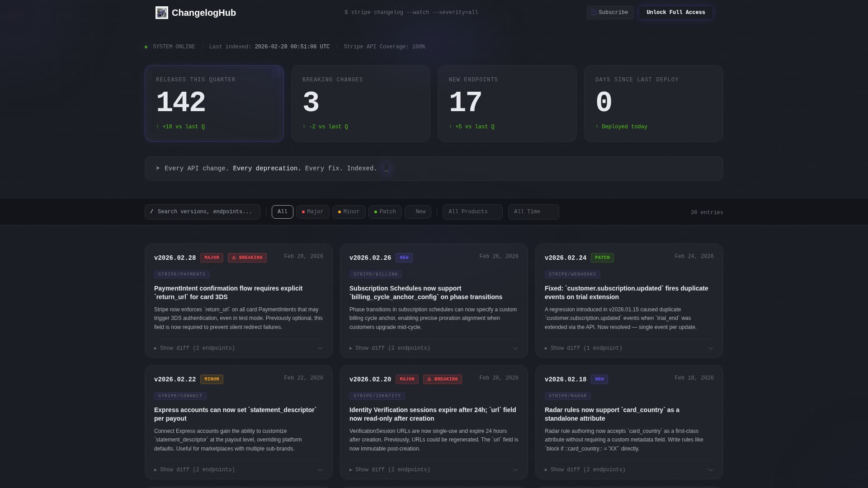
Task: Expand Show diff (1 endpoint) on v2026.02.24
Action: click(583, 348)
